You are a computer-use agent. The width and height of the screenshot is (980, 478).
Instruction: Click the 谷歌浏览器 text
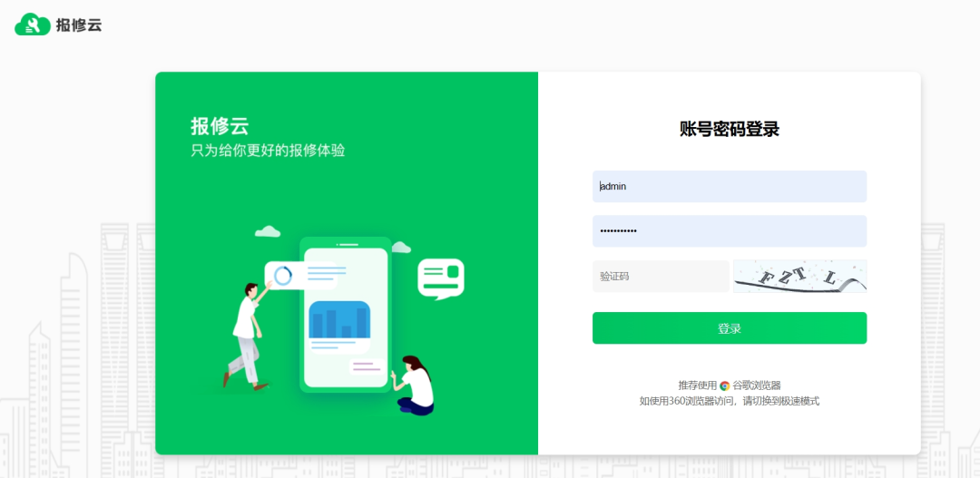click(x=756, y=385)
